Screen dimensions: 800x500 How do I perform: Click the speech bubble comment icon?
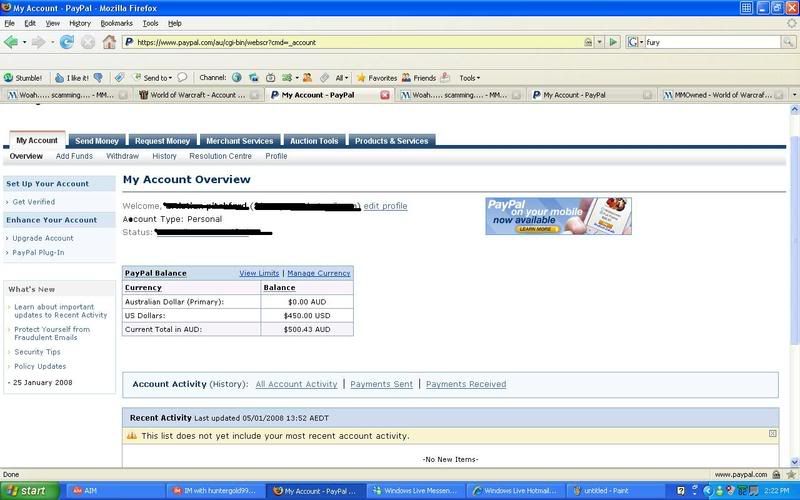(x=182, y=78)
